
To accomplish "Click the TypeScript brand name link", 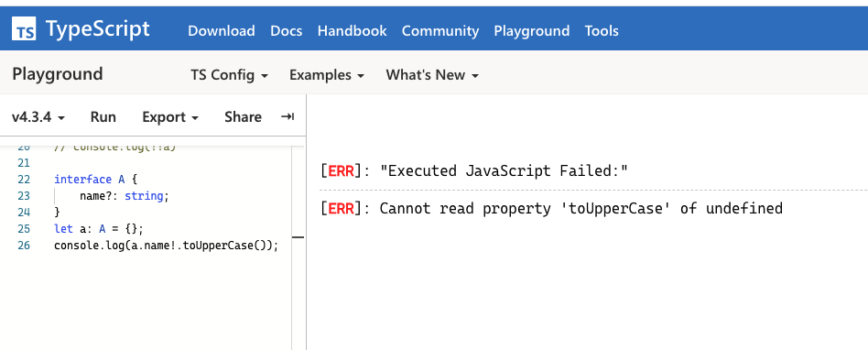I will pyautogui.click(x=97, y=28).
